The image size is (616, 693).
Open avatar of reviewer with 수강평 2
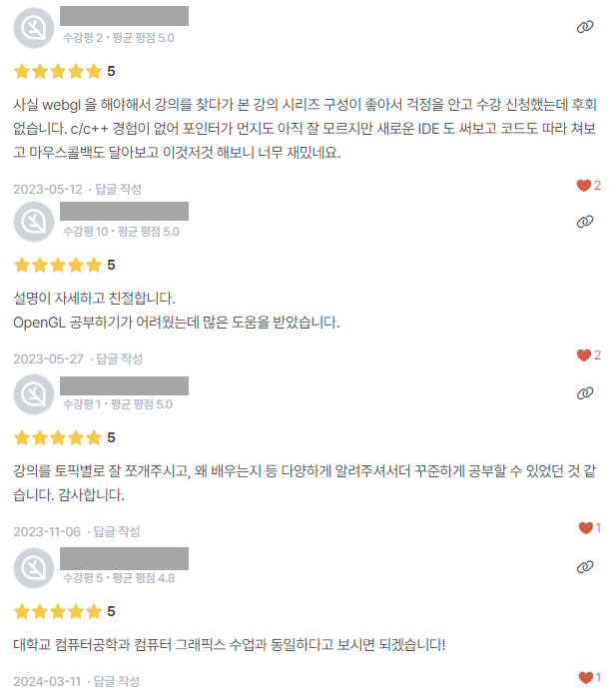(34, 27)
